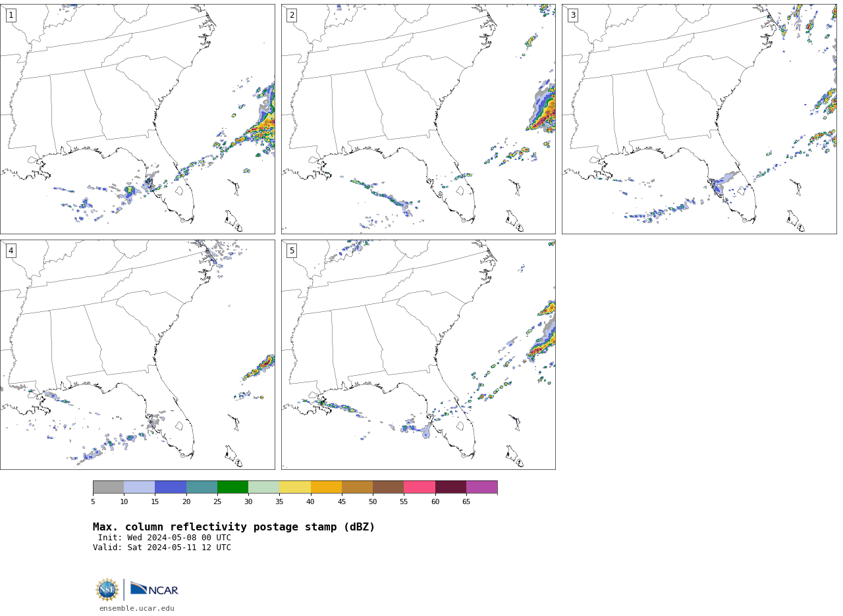The height and width of the screenshot is (616, 843).
Task: Open ensemble member 1 reflectivity map
Action: coord(137,119)
